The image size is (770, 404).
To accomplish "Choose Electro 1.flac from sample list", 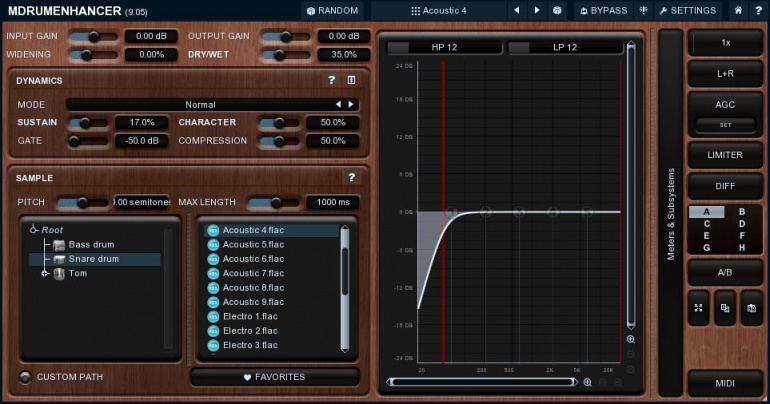I will (250, 316).
